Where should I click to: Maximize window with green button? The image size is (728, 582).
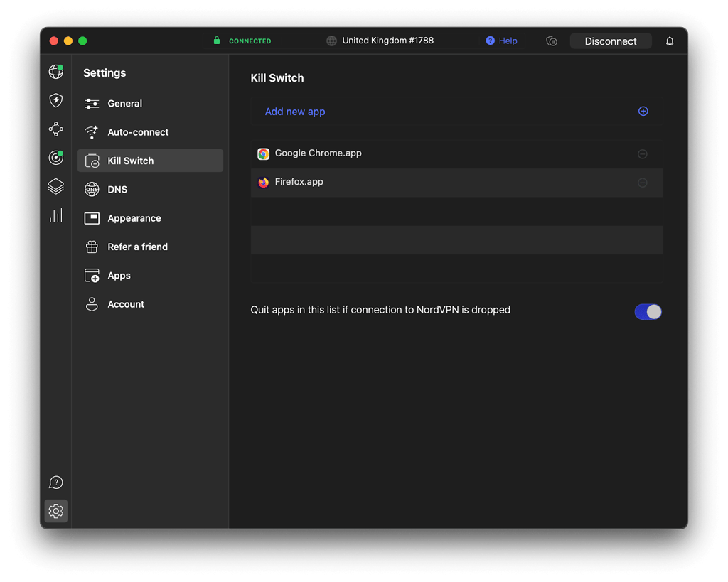82,41
